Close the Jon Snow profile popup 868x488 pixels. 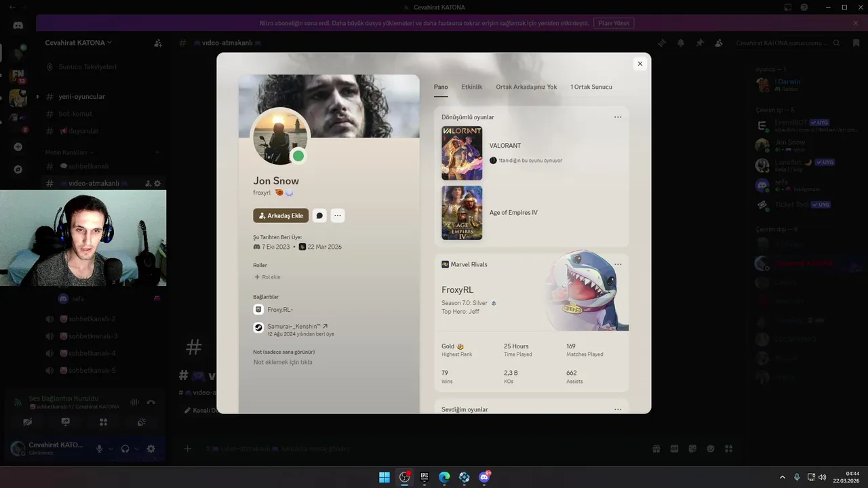coord(639,64)
